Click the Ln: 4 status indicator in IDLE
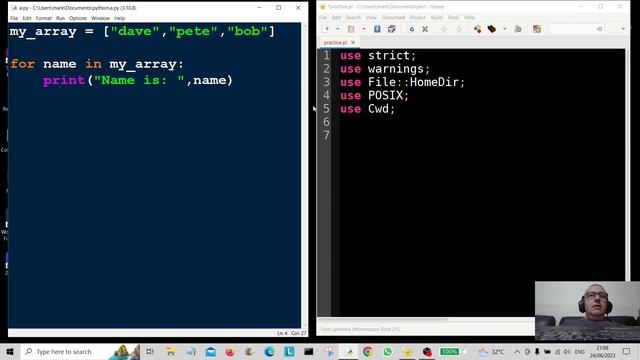 pyautogui.click(x=282, y=333)
